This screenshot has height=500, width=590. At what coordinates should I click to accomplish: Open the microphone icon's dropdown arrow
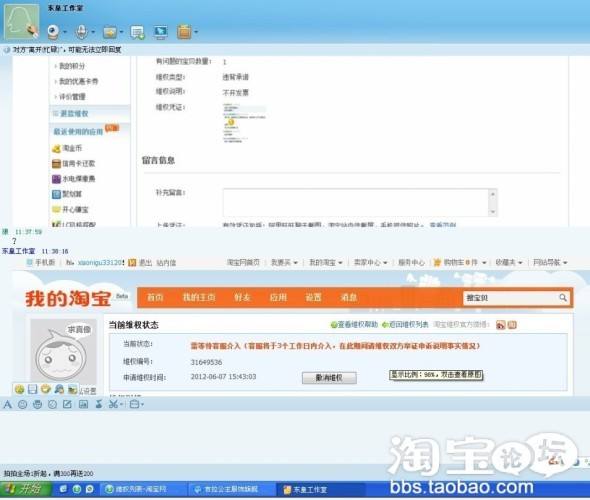point(93,32)
